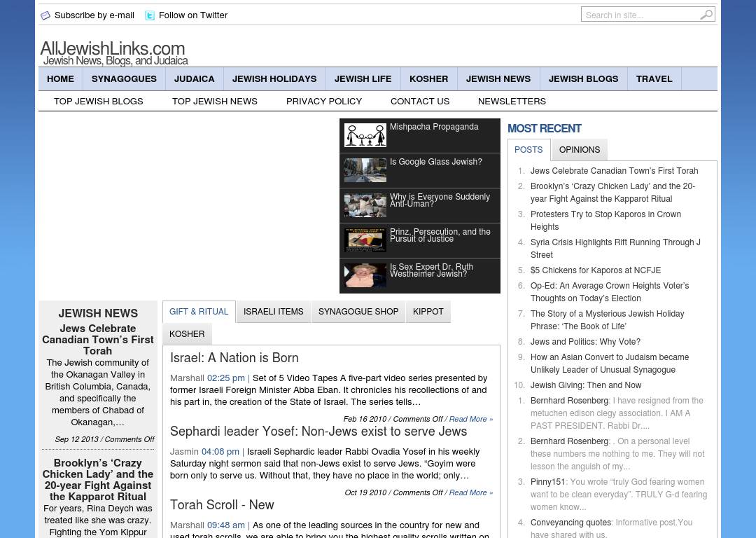Open recent post Syria Crisis Highlights Rift
This screenshot has height=538, width=756.
(x=616, y=249)
